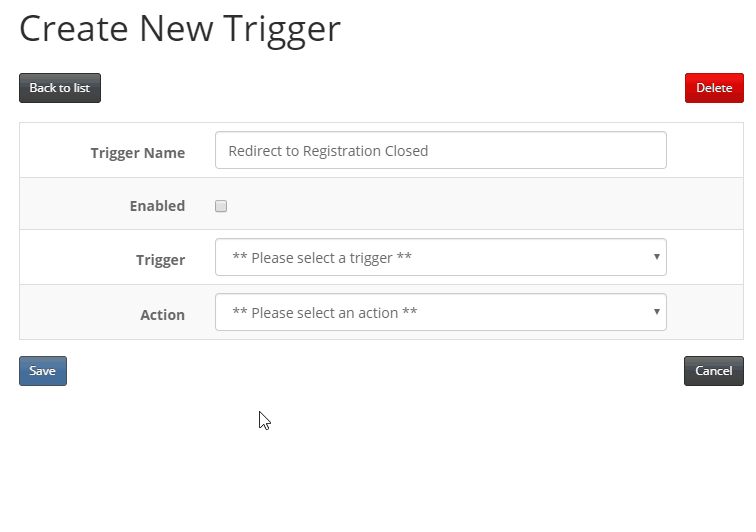Click the Trigger field label
The image size is (756, 532).
pos(161,260)
